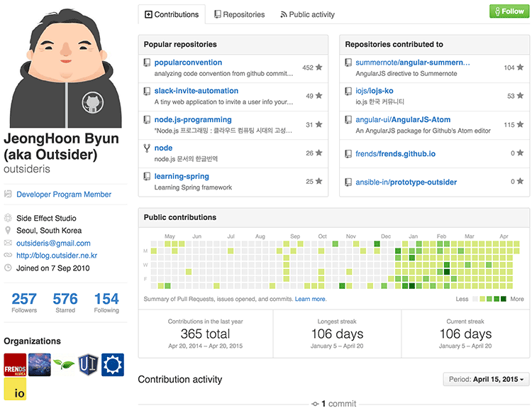
Task: Click the repo icon beside learning-spring
Action: click(x=147, y=176)
